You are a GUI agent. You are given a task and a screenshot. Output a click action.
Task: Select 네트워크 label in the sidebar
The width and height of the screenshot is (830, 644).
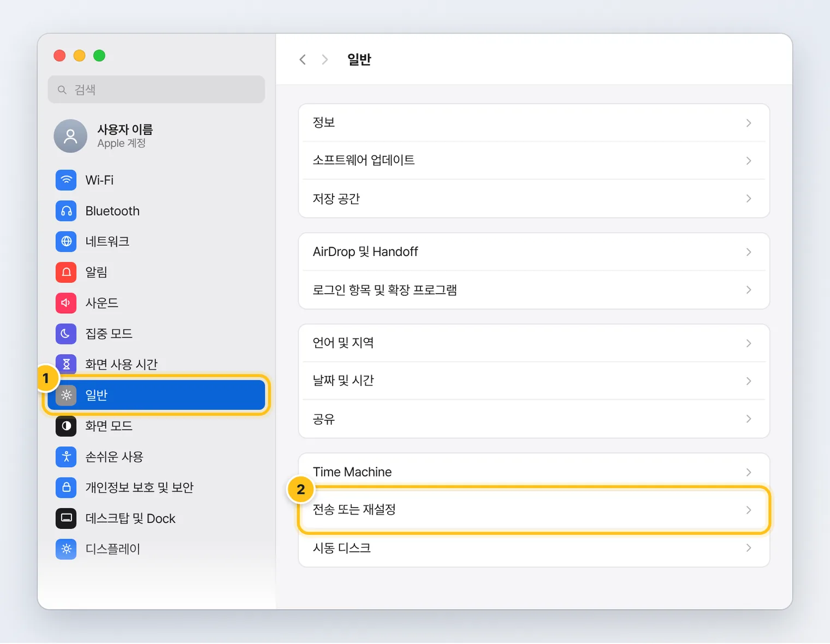click(108, 241)
